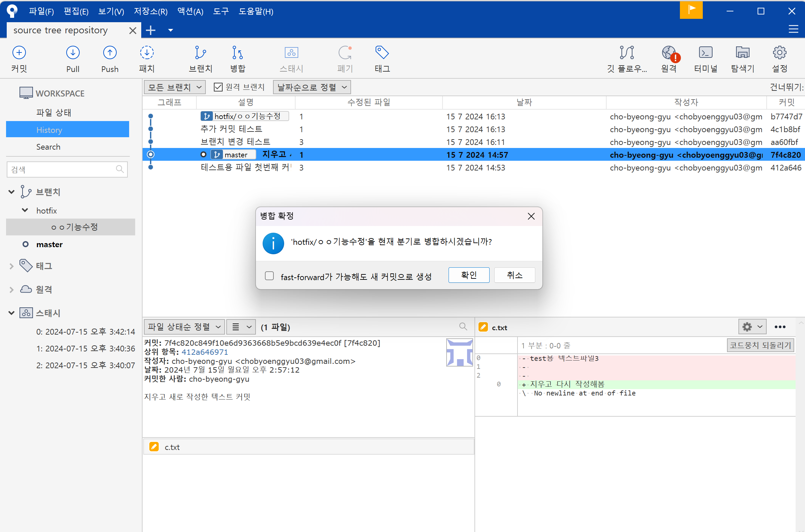Select the ㅇㅇ기능수정 branch in sidebar

tap(71, 227)
